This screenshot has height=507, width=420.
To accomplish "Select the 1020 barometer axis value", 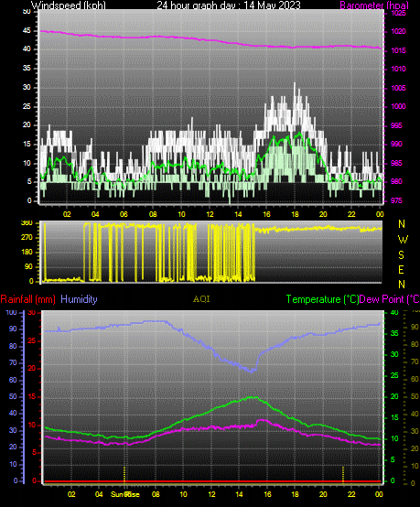I will click(398, 32).
